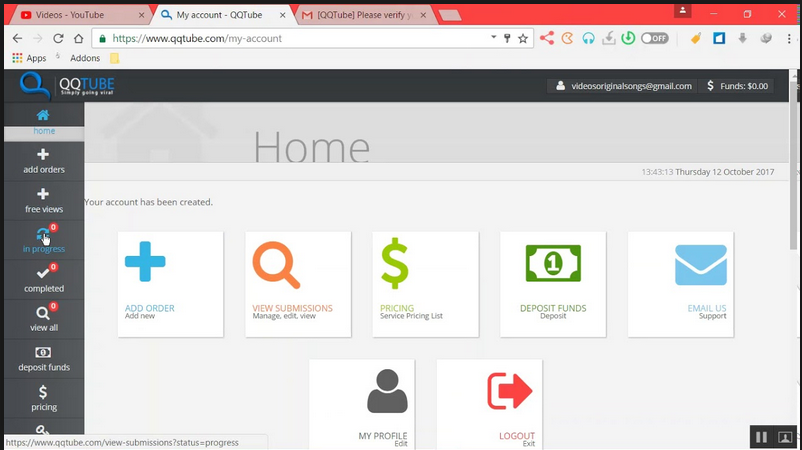The height and width of the screenshot is (450, 802).
Task: Open the home sidebar item
Action: [43, 122]
